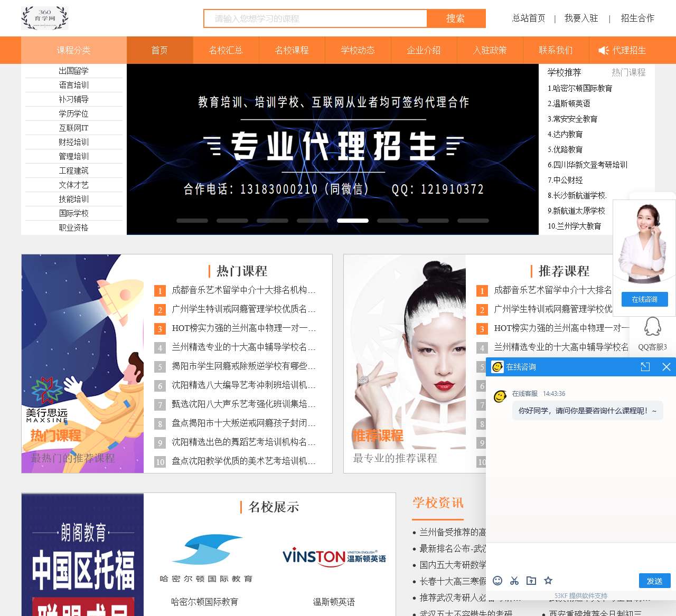Go to the 首页 nav tab
The height and width of the screenshot is (616, 676).
pos(160,50)
